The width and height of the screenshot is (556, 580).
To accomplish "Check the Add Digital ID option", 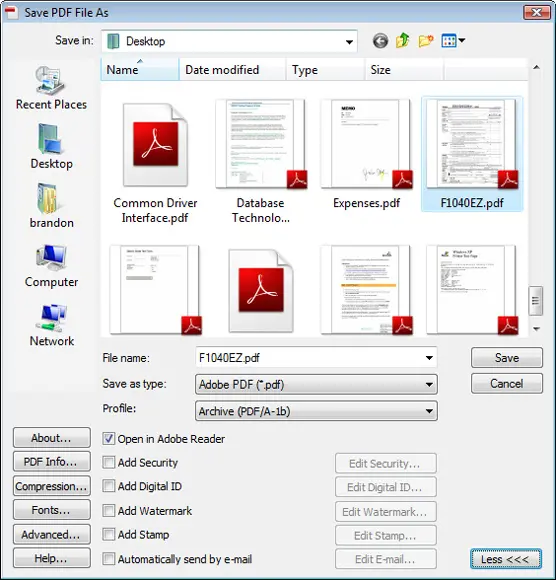I will pos(108,486).
